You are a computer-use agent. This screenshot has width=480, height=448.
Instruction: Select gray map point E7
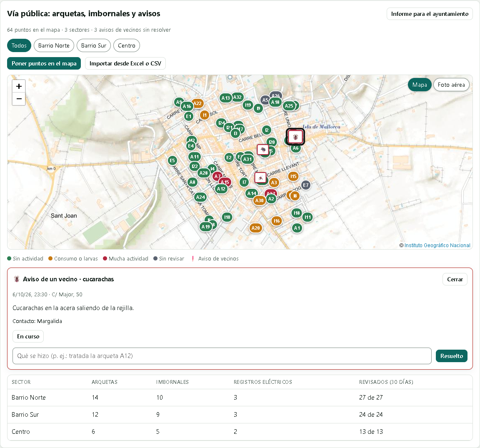305,185
